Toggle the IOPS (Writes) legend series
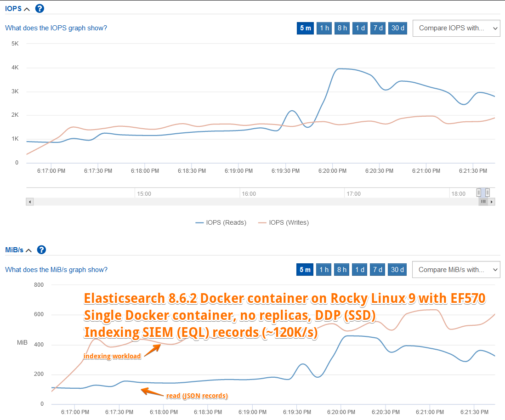Screen dimensions: 505x420 (284, 222)
